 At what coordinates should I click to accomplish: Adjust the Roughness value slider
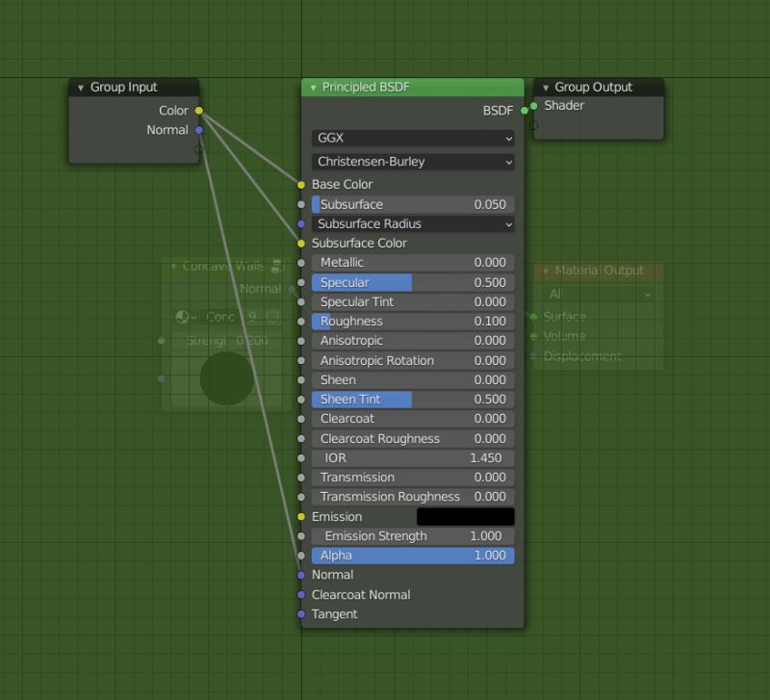[x=414, y=321]
